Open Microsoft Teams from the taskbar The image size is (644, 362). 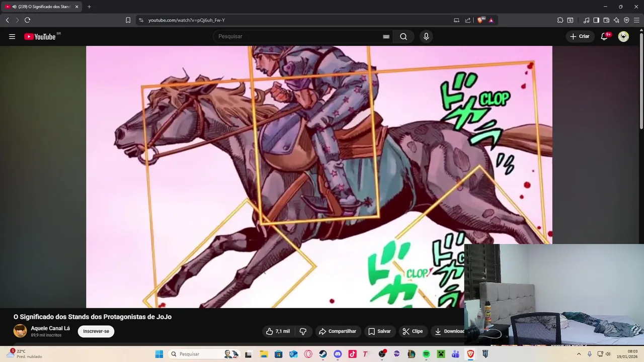point(455,354)
